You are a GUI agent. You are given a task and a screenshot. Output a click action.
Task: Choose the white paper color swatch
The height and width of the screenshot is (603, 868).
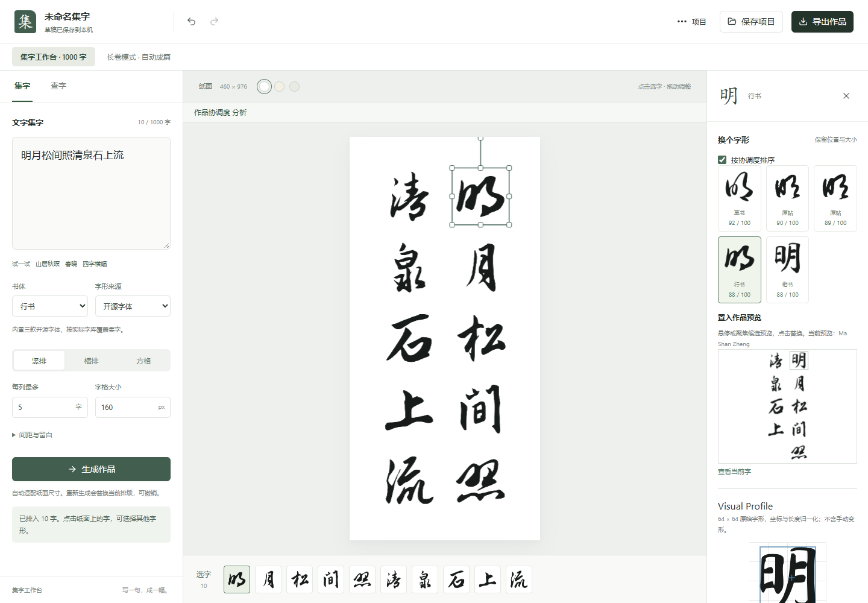[264, 86]
